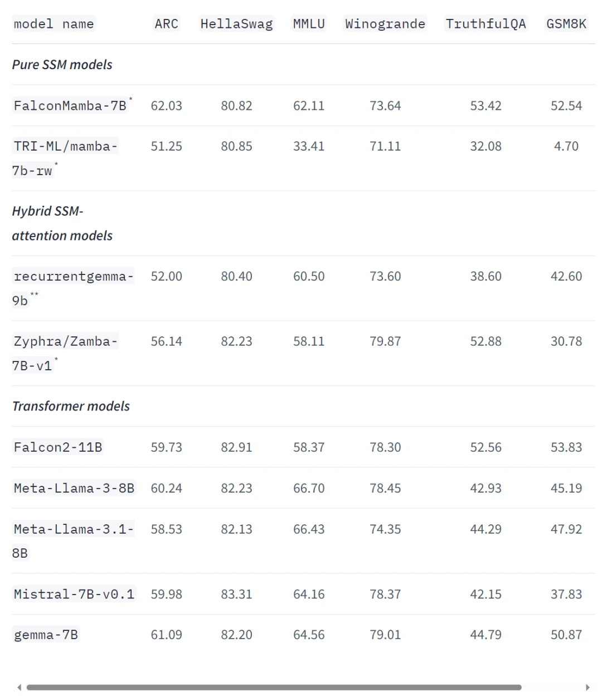Select the Falcon2-11B model name
602x700 pixels.
(58, 447)
